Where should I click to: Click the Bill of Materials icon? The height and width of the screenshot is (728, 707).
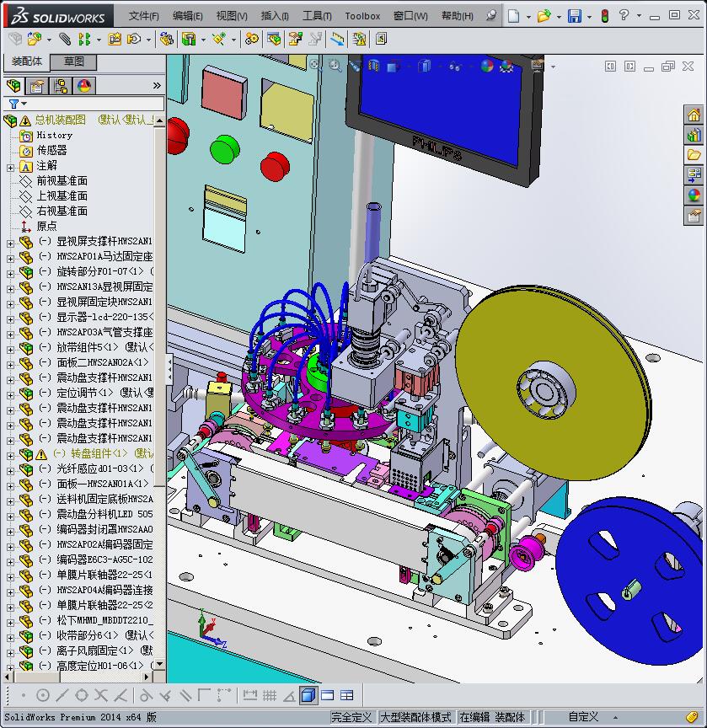coord(274,39)
